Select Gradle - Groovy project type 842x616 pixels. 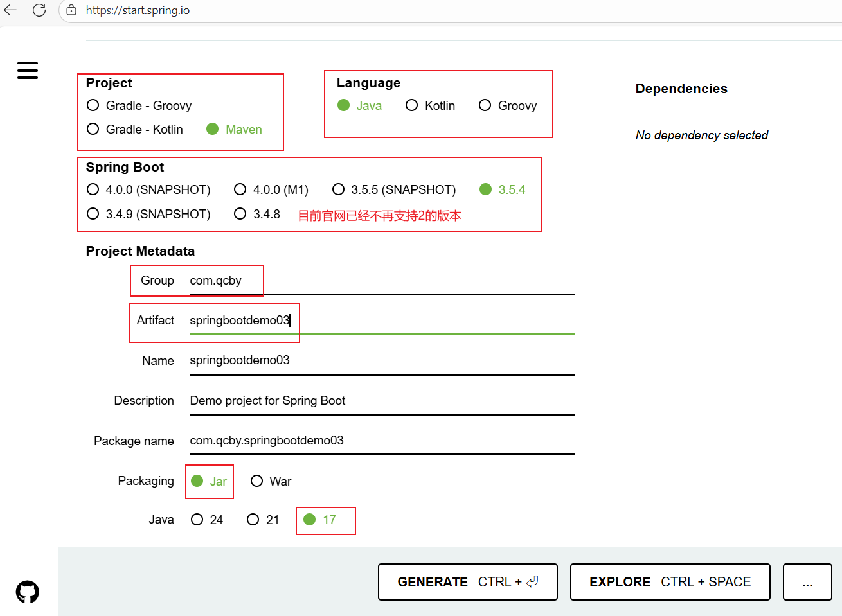[139, 105]
